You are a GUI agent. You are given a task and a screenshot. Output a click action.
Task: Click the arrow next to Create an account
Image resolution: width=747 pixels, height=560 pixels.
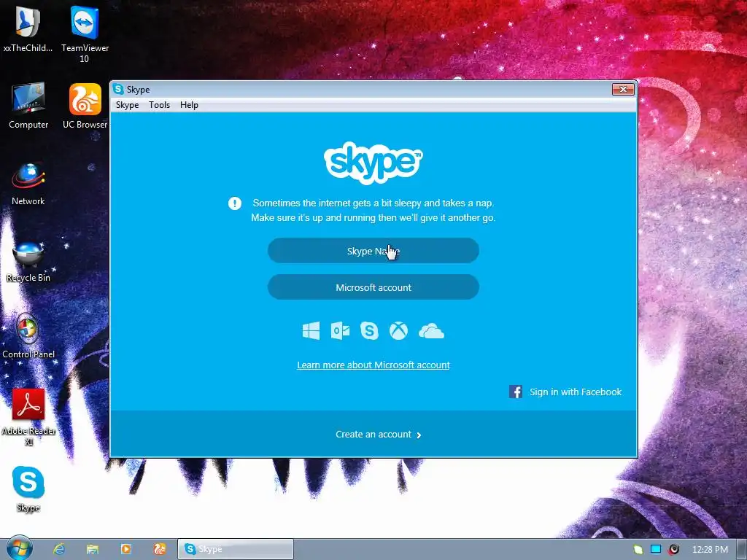pos(419,435)
